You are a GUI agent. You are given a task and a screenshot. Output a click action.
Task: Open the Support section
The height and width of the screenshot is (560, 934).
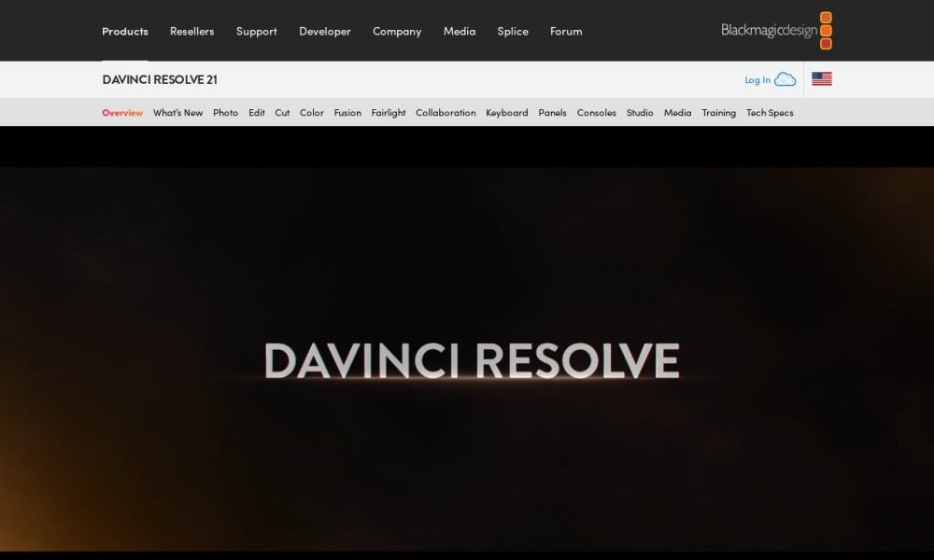pos(257,31)
